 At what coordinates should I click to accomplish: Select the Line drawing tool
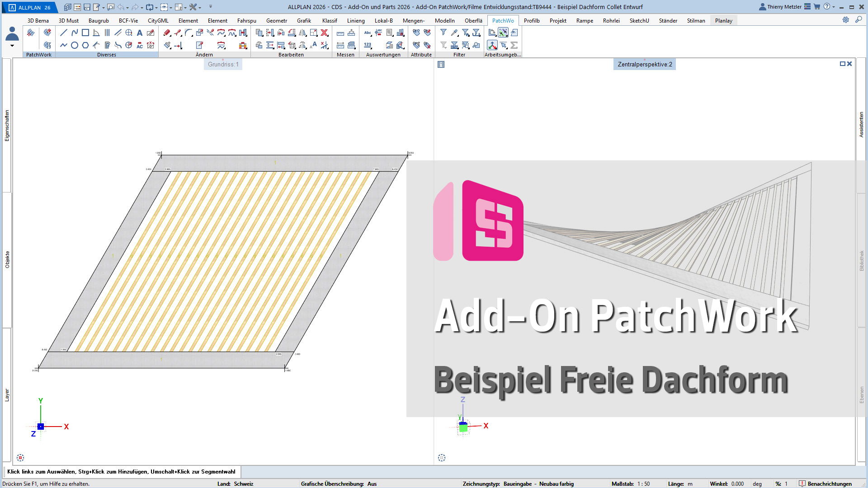[64, 33]
